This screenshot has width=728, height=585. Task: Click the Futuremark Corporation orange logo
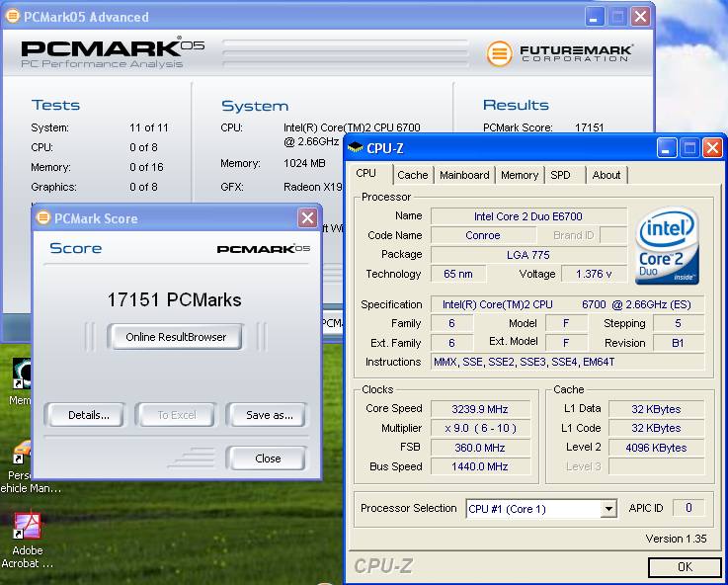(499, 53)
